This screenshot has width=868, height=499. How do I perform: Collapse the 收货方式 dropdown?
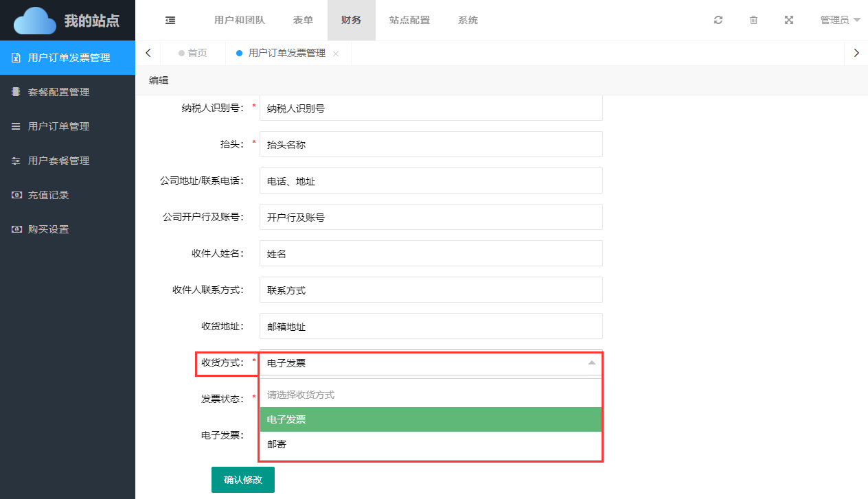click(591, 363)
